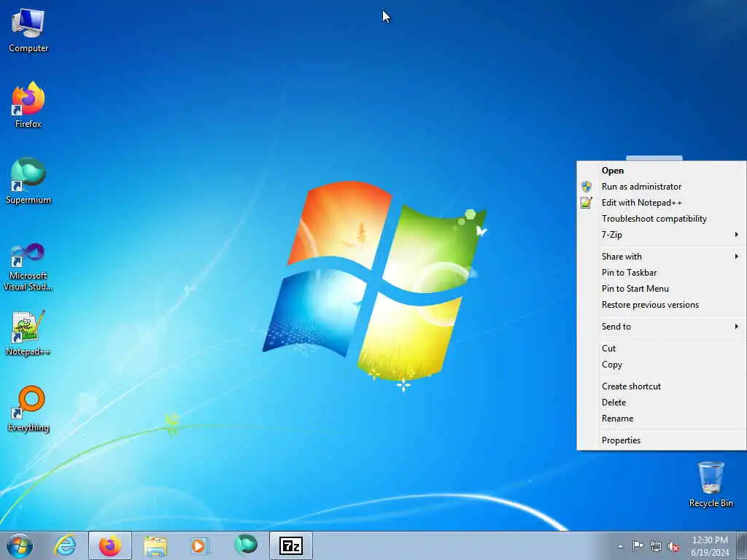This screenshot has width=747, height=560.
Task: Click the muted volume tray icon
Action: (x=673, y=546)
